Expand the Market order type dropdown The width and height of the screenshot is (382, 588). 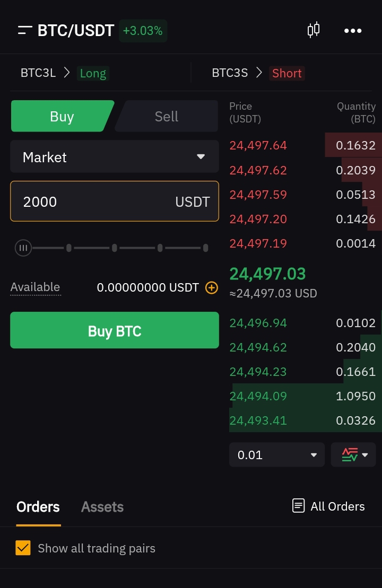pyautogui.click(x=115, y=157)
